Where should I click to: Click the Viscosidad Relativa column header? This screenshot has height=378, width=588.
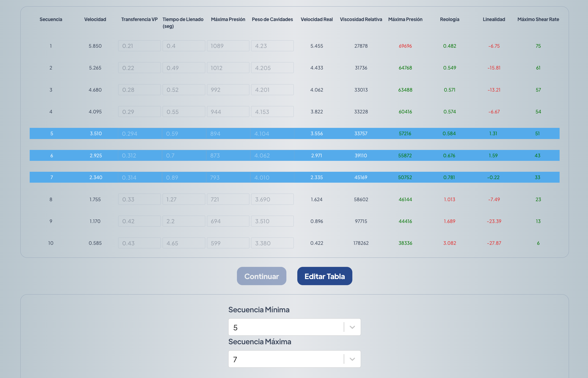(361, 19)
